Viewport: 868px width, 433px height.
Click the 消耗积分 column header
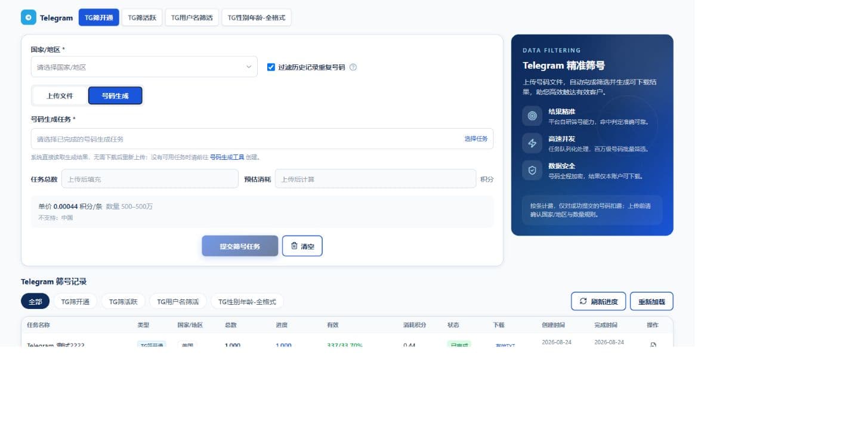click(415, 325)
